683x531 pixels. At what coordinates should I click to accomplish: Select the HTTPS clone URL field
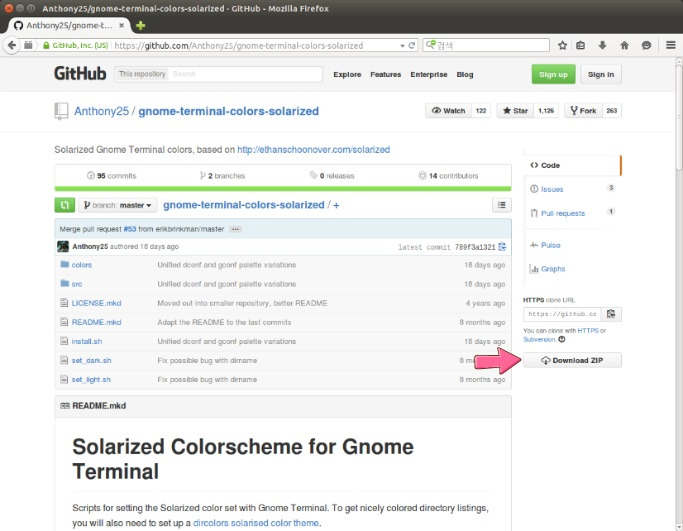tap(562, 314)
